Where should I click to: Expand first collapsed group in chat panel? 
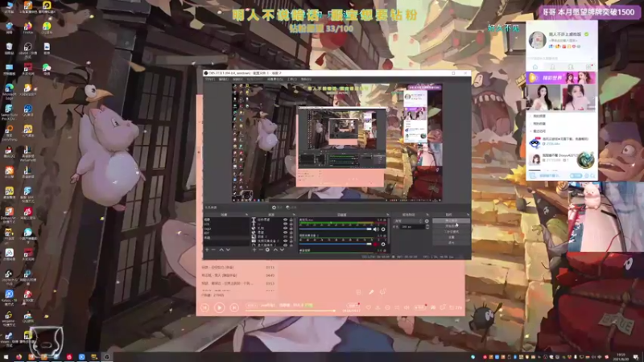click(531, 116)
